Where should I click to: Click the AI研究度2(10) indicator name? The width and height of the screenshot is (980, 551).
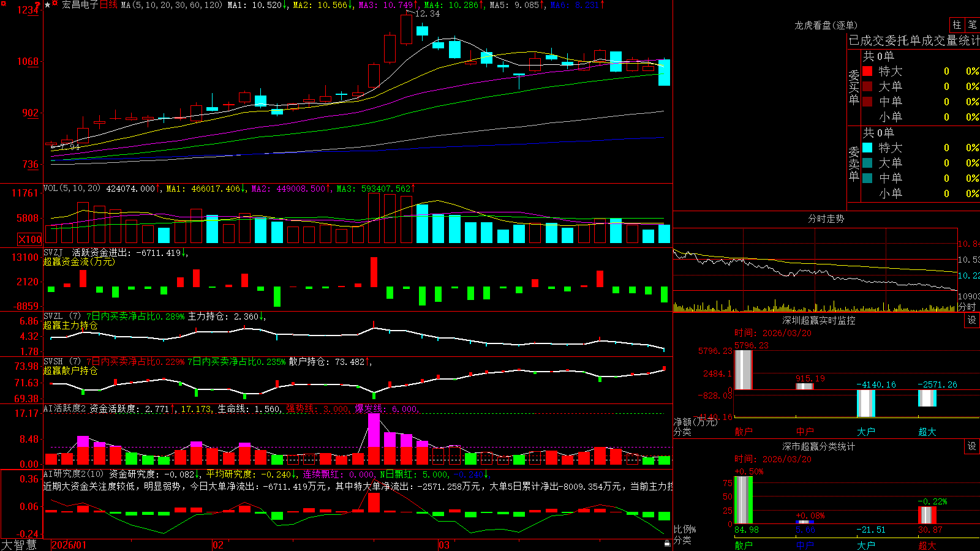click(x=73, y=474)
